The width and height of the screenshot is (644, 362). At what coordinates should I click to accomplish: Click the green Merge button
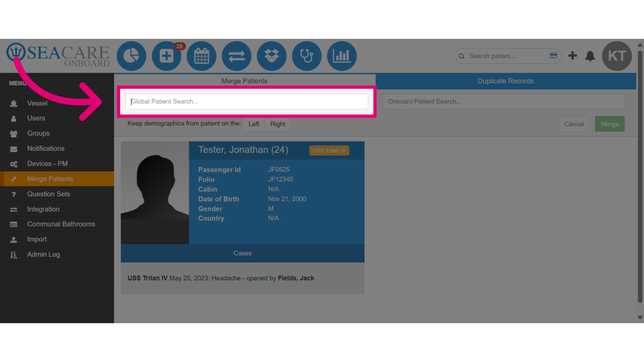tap(610, 124)
